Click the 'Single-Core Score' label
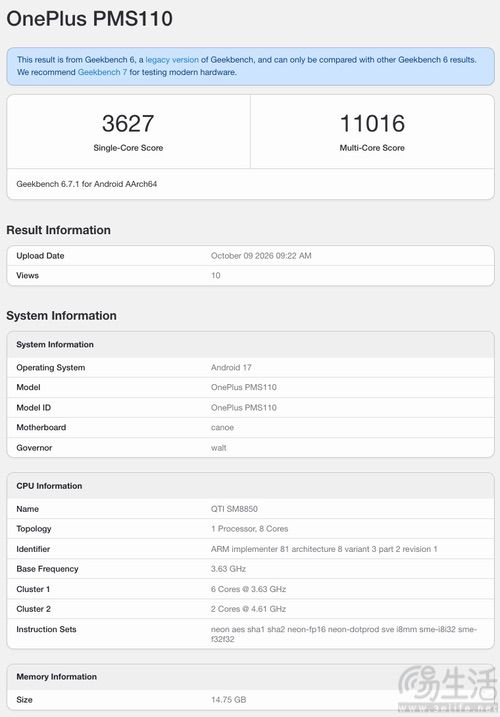This screenshot has width=500, height=717. click(128, 148)
